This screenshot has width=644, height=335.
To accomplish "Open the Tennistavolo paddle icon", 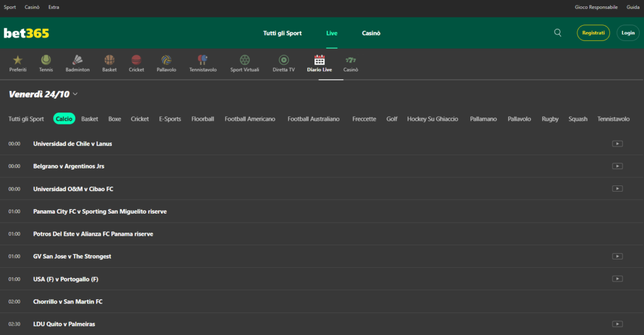I will (x=203, y=60).
